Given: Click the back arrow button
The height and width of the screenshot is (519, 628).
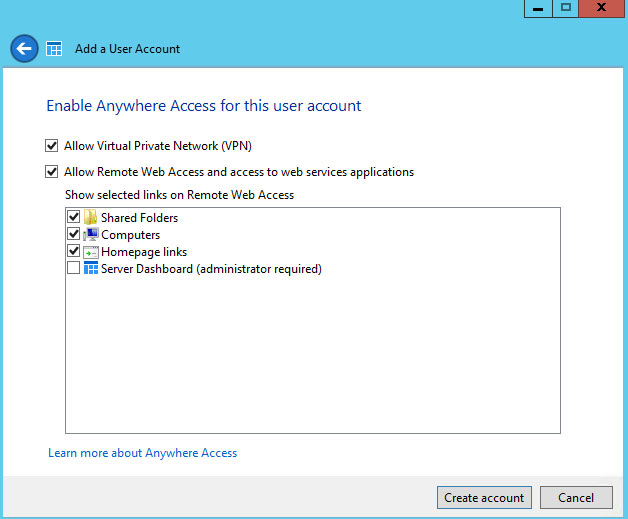Looking at the screenshot, I should (25, 48).
